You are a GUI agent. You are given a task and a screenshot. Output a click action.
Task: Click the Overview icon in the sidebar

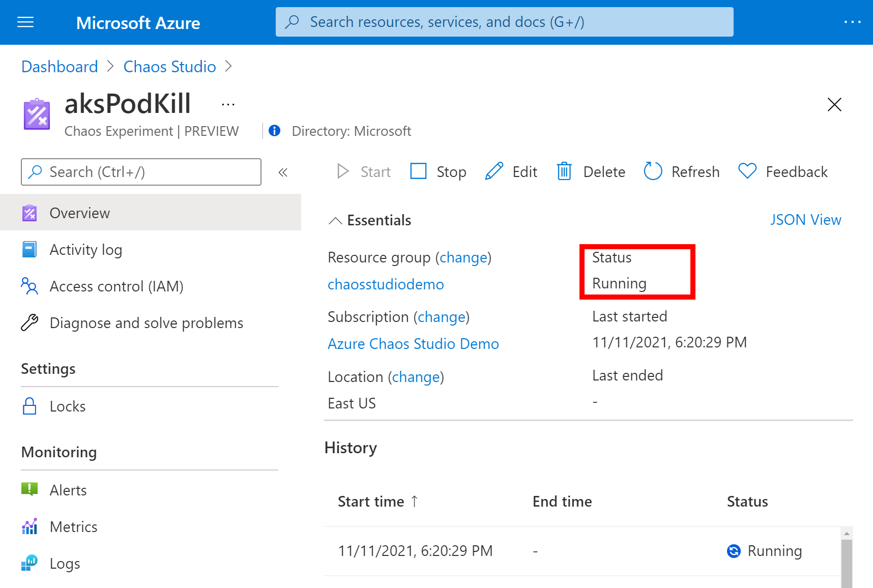(30, 213)
